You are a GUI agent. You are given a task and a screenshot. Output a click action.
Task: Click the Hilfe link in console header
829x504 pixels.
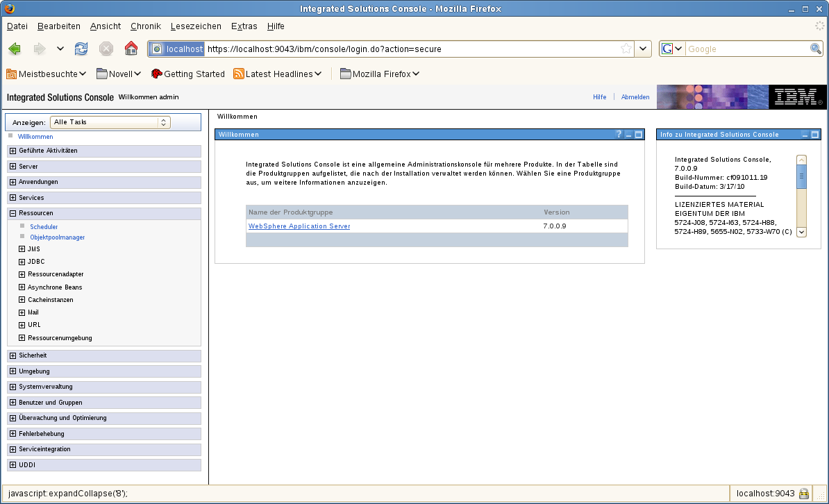(600, 96)
